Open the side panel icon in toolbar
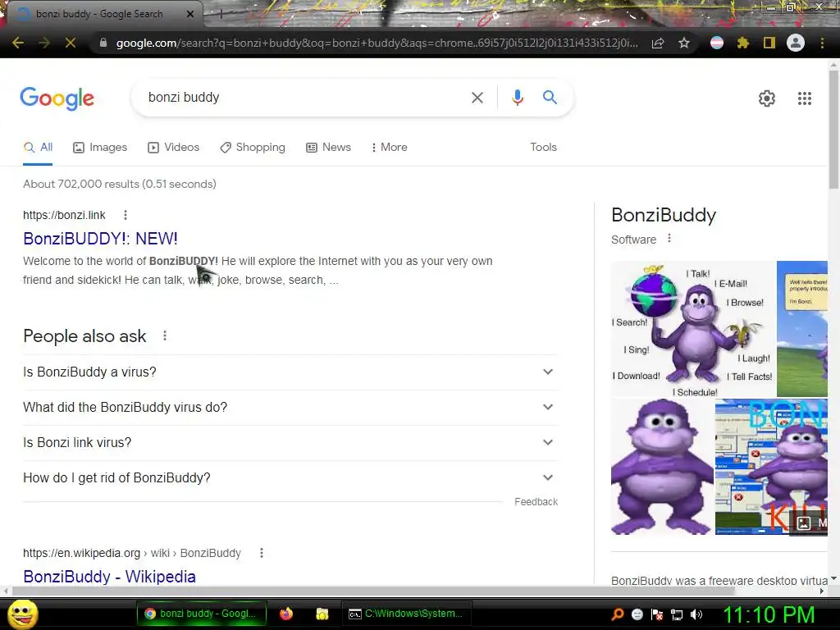Screen dimensions: 840x630 (769, 43)
